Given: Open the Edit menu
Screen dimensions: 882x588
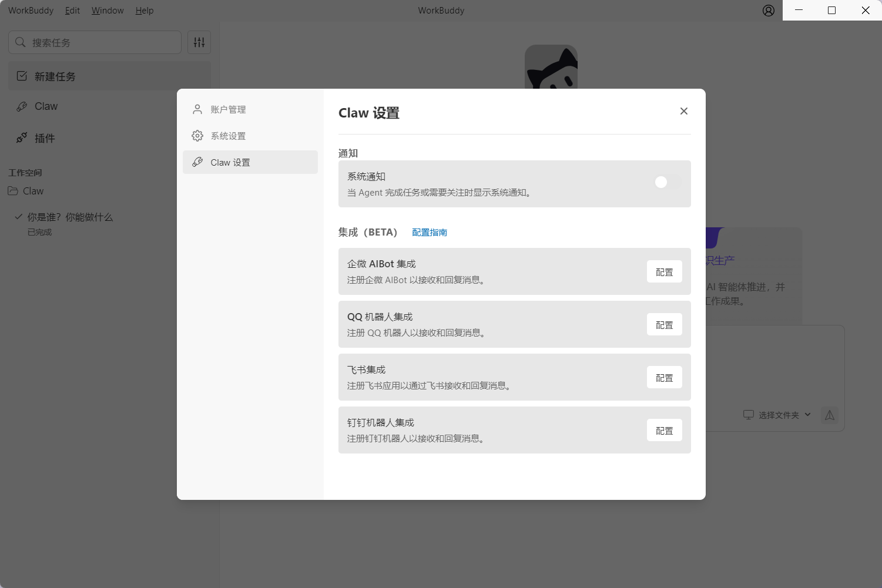Looking at the screenshot, I should click(72, 11).
